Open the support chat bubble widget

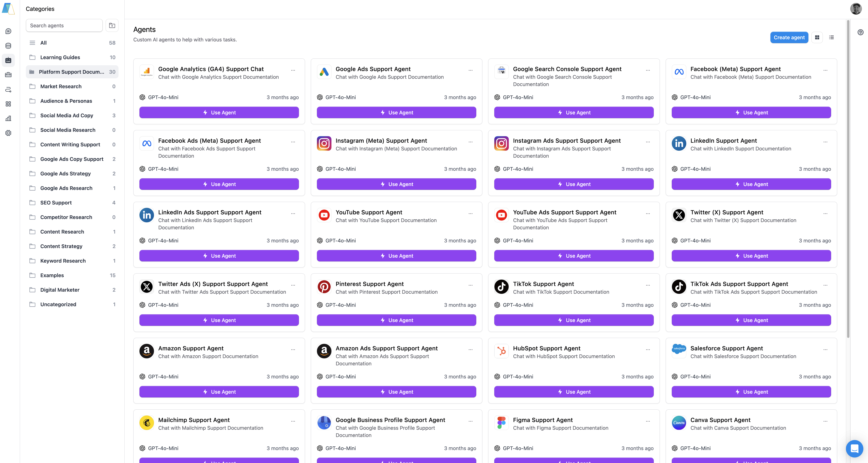pos(854,448)
